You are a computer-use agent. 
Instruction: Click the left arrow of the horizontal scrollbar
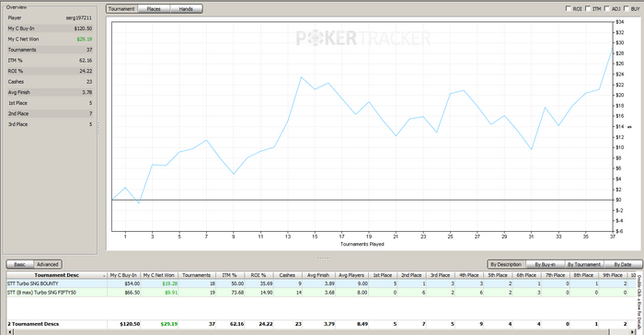coord(10,331)
